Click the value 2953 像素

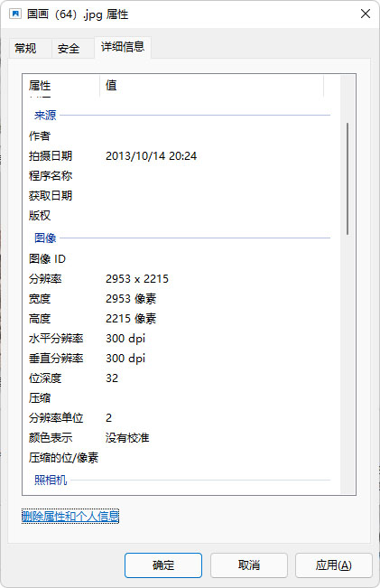(x=131, y=298)
